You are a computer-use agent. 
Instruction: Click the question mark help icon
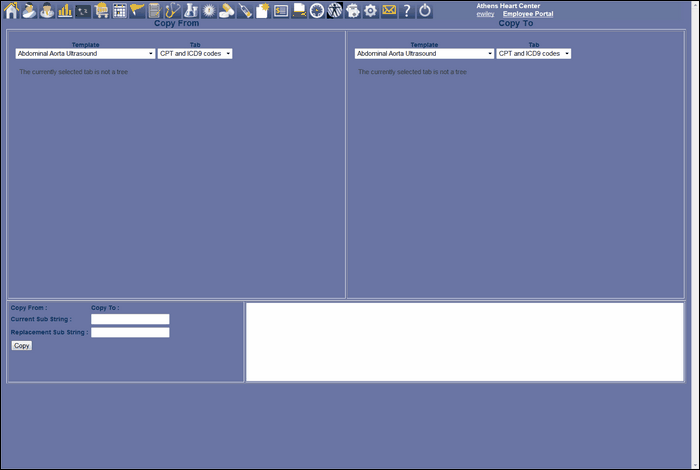[x=407, y=10]
